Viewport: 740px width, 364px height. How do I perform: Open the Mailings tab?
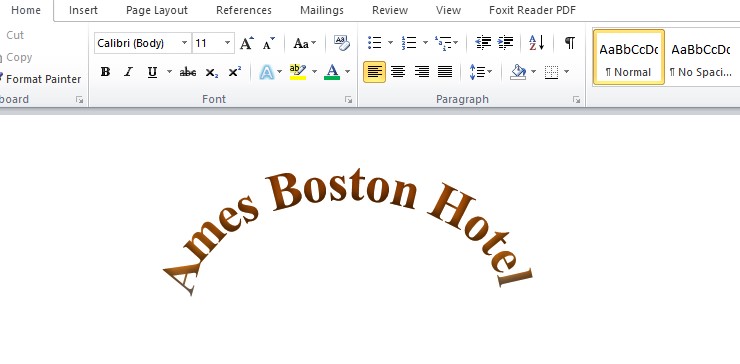tap(322, 10)
